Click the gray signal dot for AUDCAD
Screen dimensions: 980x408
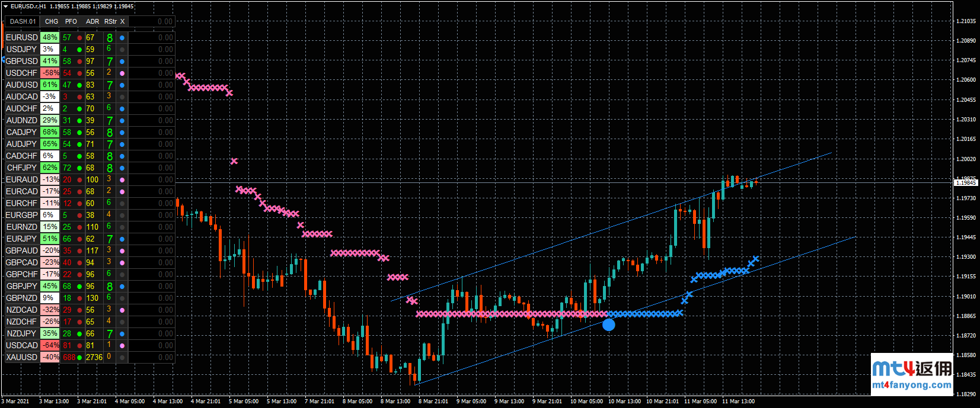tap(122, 97)
